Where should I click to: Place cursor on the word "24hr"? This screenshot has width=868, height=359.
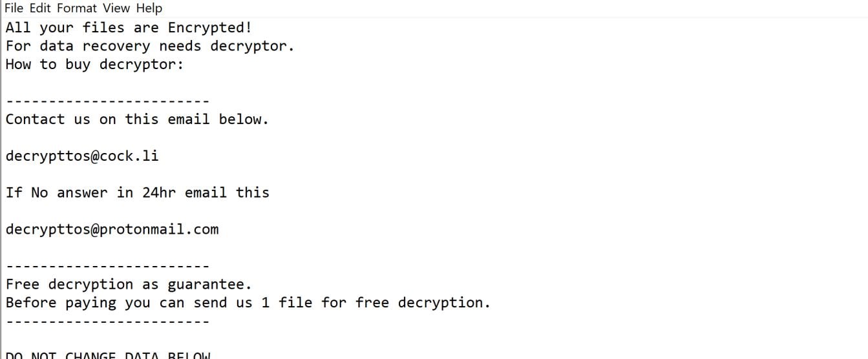click(158, 192)
